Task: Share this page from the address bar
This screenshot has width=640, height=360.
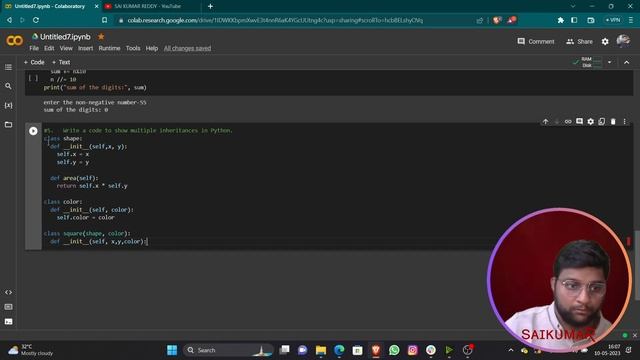Action: [480, 20]
